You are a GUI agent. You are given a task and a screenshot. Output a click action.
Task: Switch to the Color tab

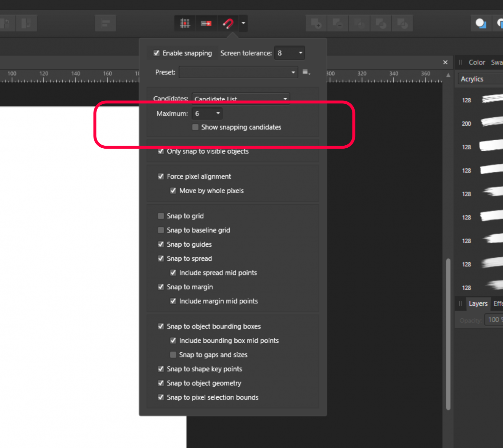[x=477, y=62]
